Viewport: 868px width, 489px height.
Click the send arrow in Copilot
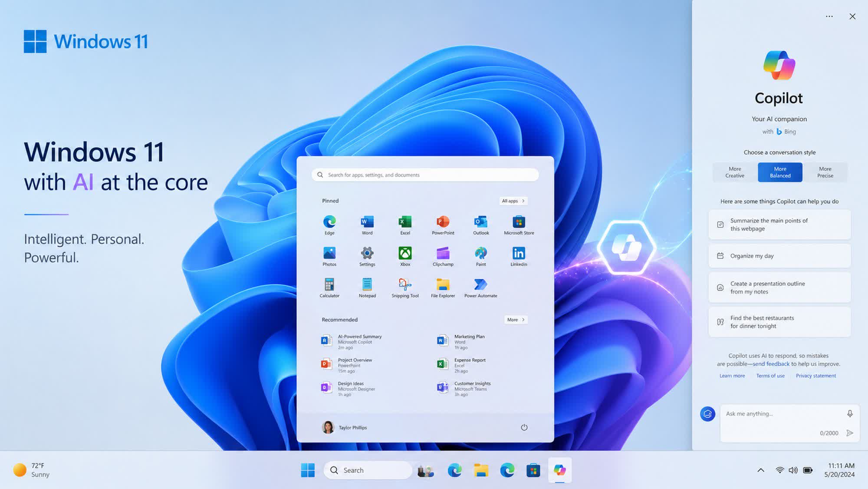point(850,433)
